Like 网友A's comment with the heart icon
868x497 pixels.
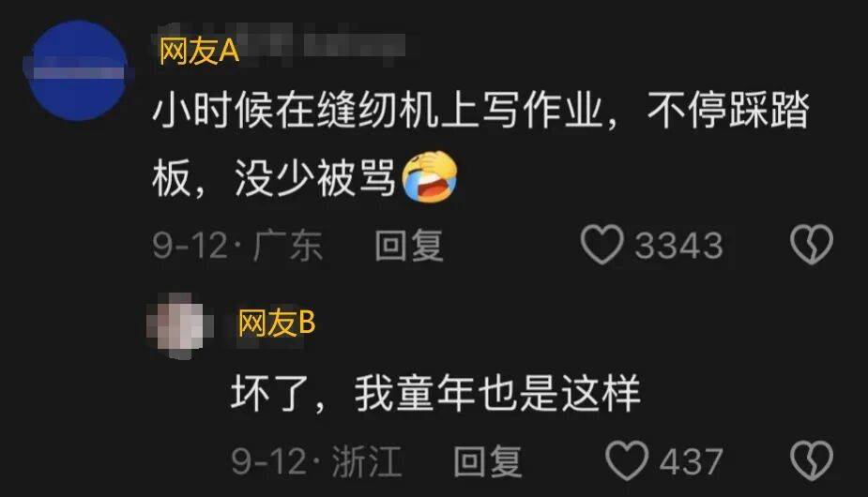(602, 245)
